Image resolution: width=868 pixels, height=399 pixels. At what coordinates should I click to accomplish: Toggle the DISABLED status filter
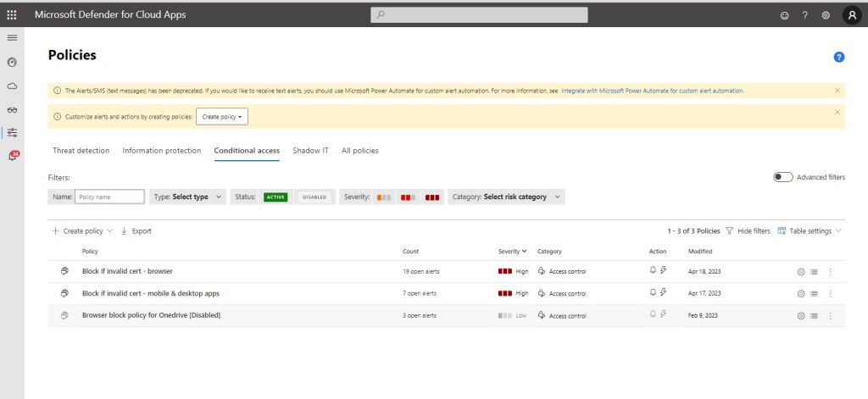pos(314,197)
